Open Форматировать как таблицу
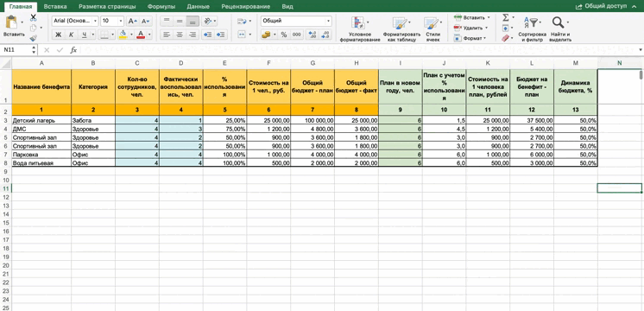The height and width of the screenshot is (311, 644). (401, 29)
